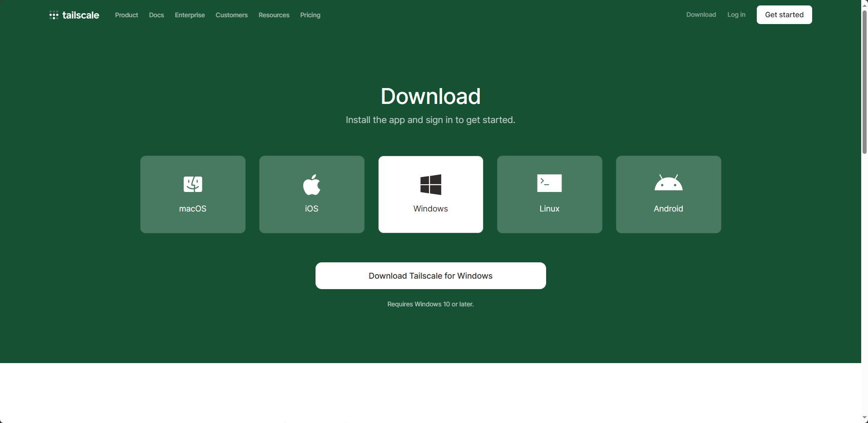Click the scrollbar down arrow
Image resolution: width=868 pixels, height=423 pixels.
[x=864, y=418]
